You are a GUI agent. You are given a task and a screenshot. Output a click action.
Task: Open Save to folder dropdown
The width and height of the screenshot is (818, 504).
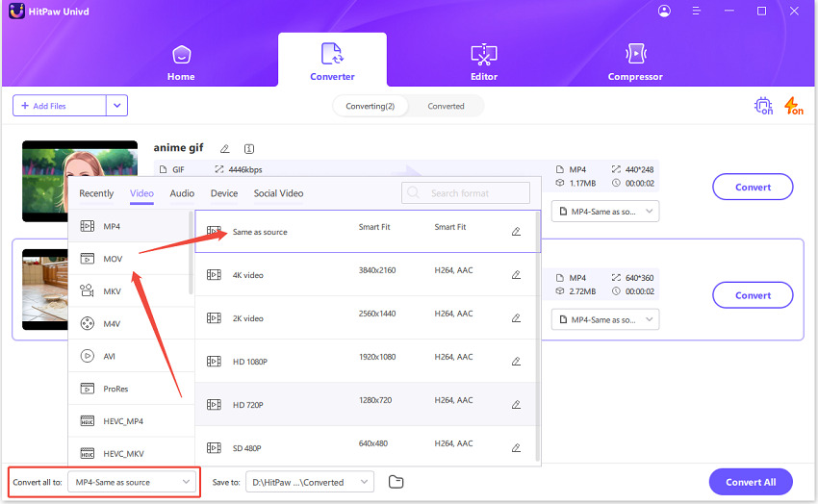(x=310, y=482)
